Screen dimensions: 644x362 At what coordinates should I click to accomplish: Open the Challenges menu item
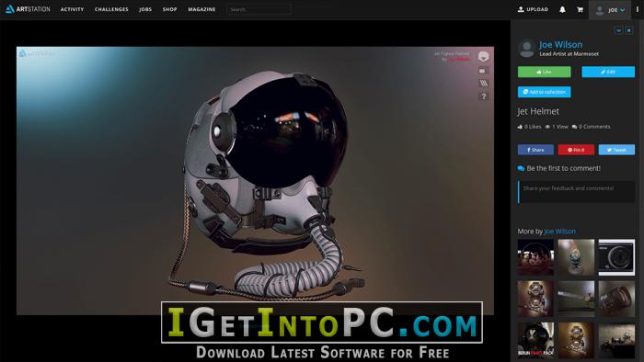(x=111, y=9)
